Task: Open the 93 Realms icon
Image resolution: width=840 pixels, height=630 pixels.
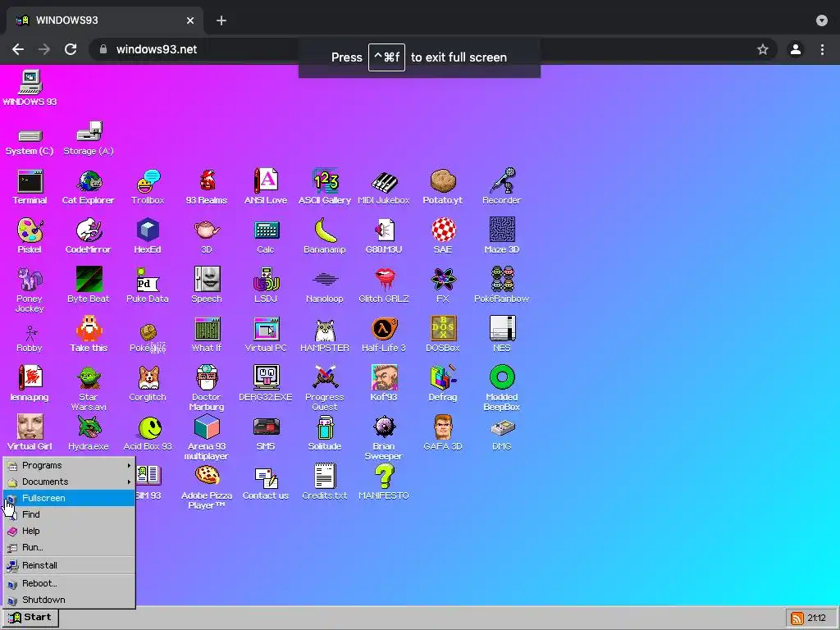Action: (x=207, y=187)
